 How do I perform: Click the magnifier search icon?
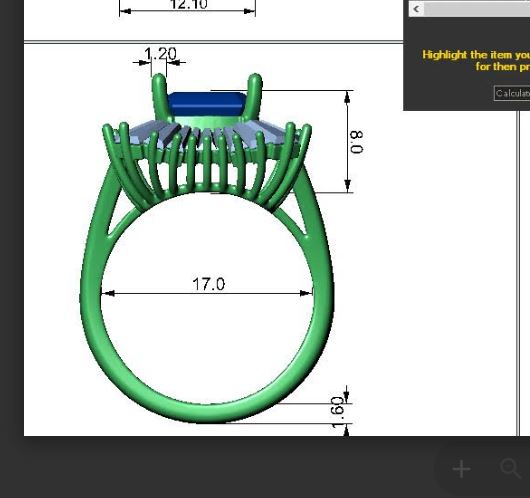[511, 468]
